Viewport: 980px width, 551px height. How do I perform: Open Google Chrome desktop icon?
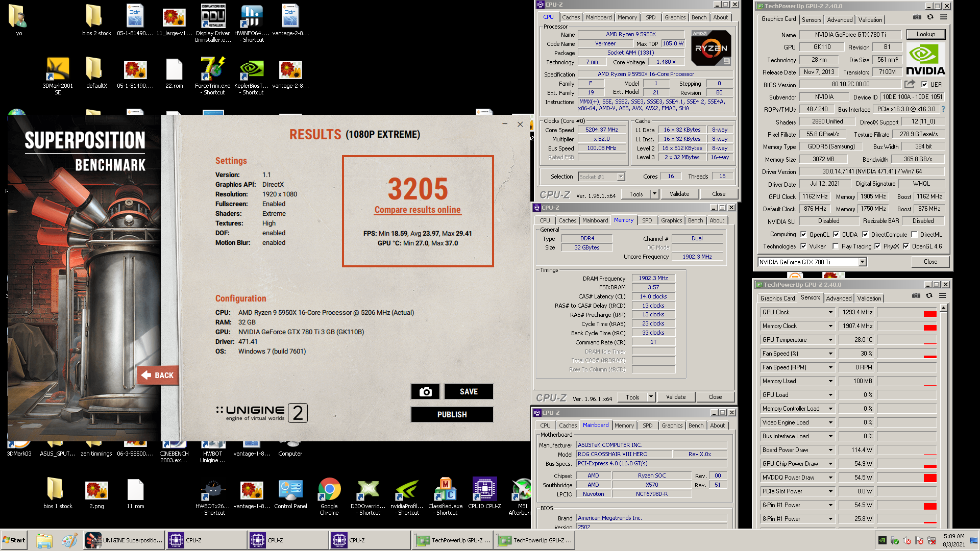(329, 496)
